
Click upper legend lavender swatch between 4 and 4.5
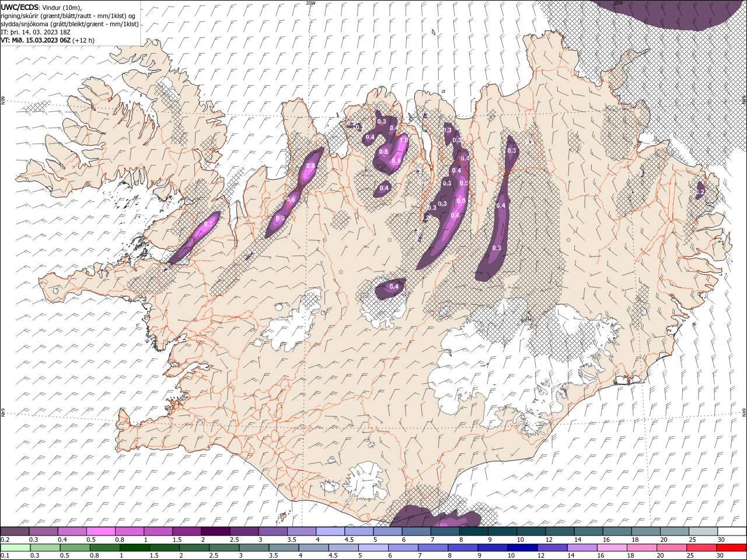[330, 531]
